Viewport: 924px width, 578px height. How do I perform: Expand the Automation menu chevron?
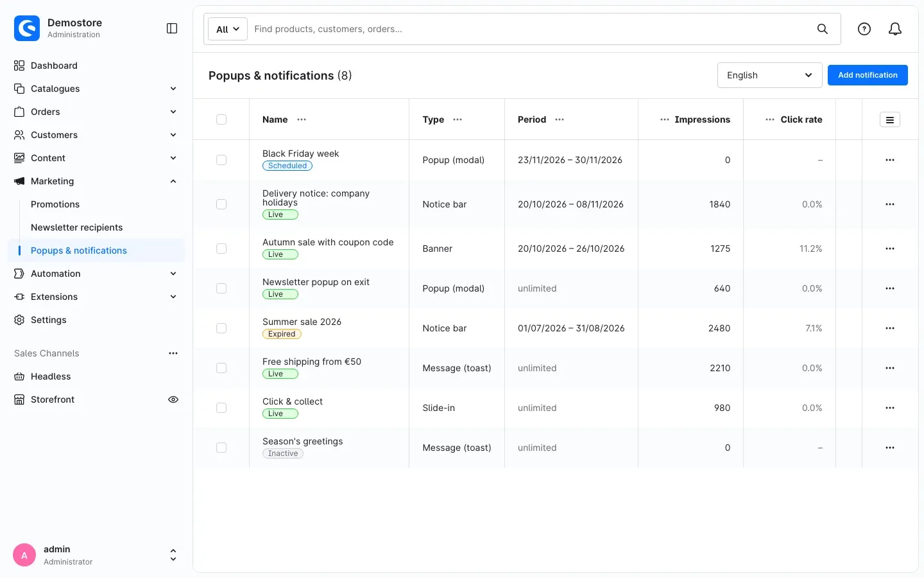pyautogui.click(x=173, y=274)
